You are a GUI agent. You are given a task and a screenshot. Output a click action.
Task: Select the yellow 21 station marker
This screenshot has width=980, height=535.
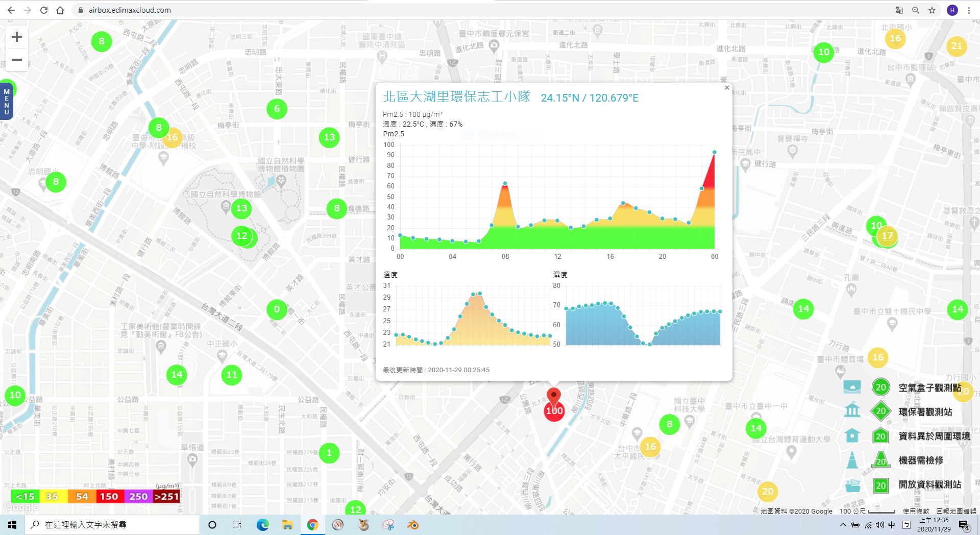[957, 46]
